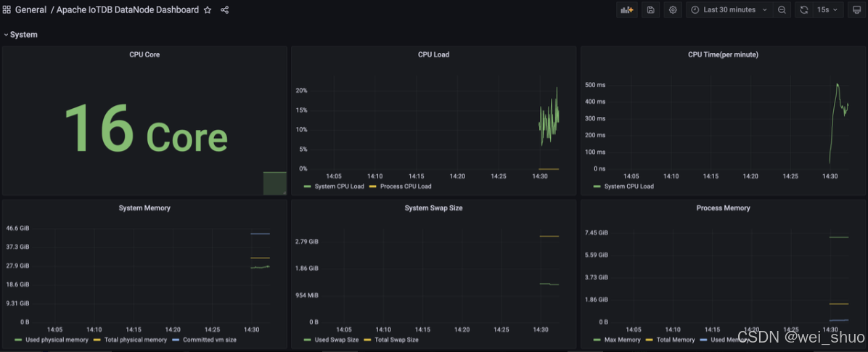Viewport: 868px width, 352px height.
Task: Toggle System CPU Load series in CPU Load legend
Action: pos(339,187)
